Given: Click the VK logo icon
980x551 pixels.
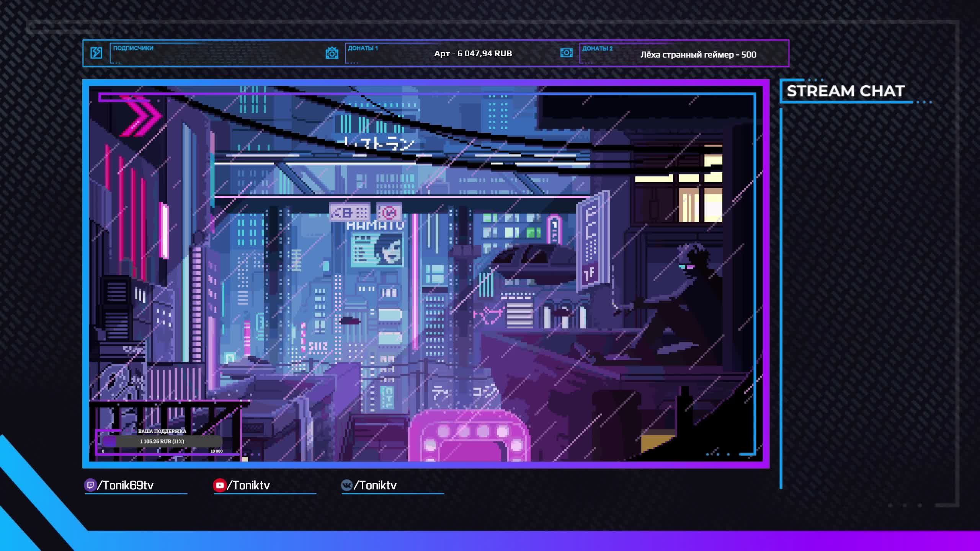Looking at the screenshot, I should tap(346, 485).
